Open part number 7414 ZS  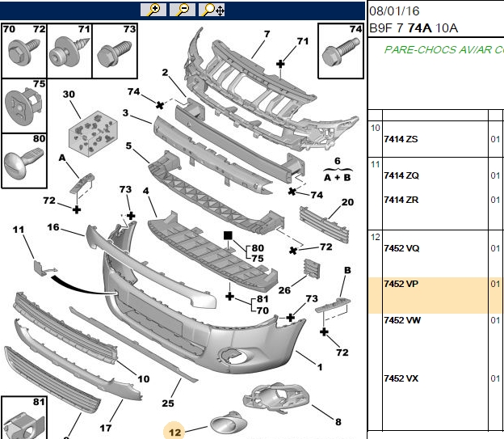(x=401, y=139)
